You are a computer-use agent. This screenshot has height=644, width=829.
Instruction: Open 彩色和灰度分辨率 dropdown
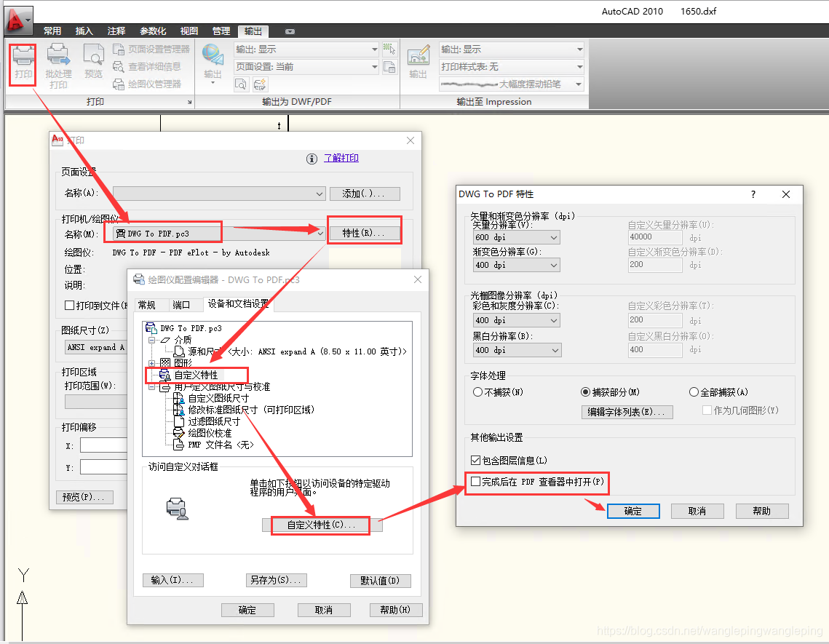coord(516,320)
